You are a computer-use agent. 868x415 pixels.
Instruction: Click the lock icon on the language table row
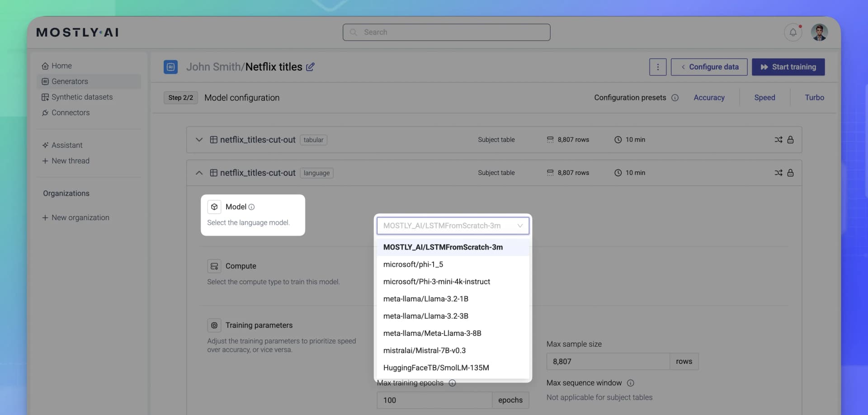790,173
